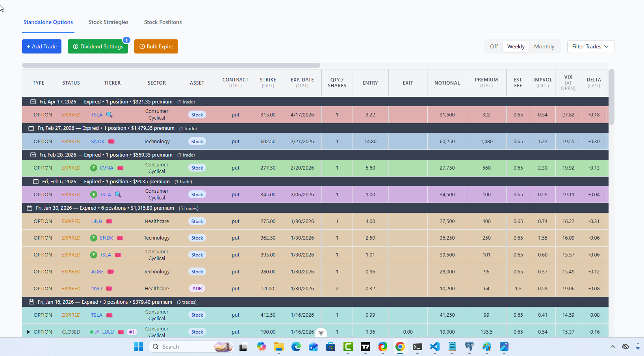Switch to Stock Strategies tab

[108, 22]
